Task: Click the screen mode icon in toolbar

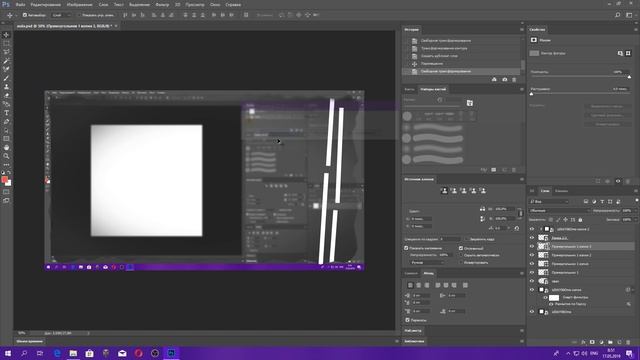Action: click(7, 200)
